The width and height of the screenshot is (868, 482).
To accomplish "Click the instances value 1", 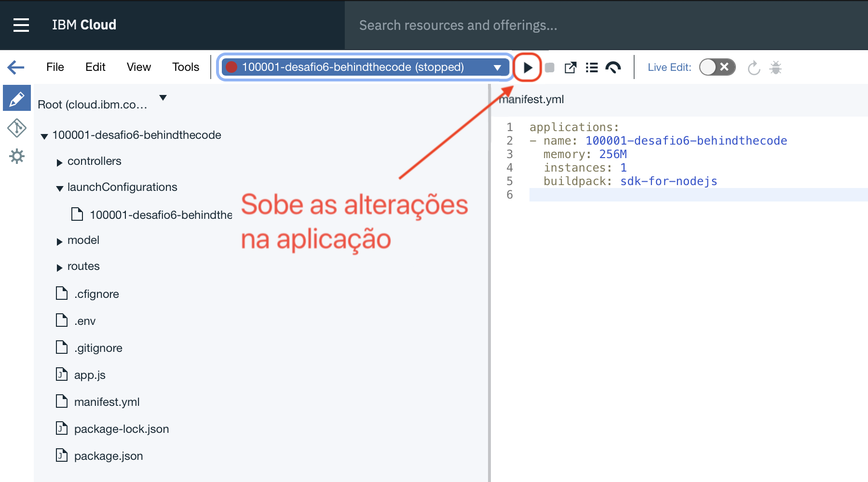I will tap(624, 168).
